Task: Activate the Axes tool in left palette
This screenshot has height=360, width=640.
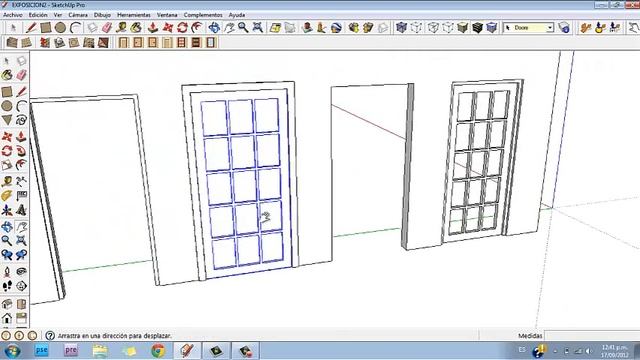Action: tap(7, 210)
